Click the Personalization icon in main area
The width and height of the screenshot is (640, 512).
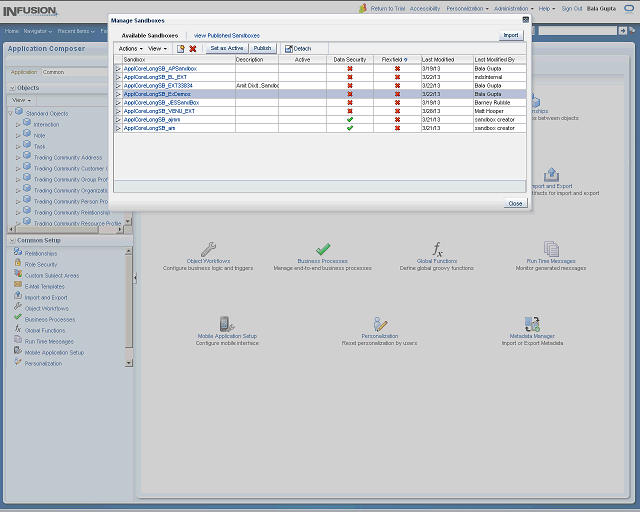(x=380, y=324)
